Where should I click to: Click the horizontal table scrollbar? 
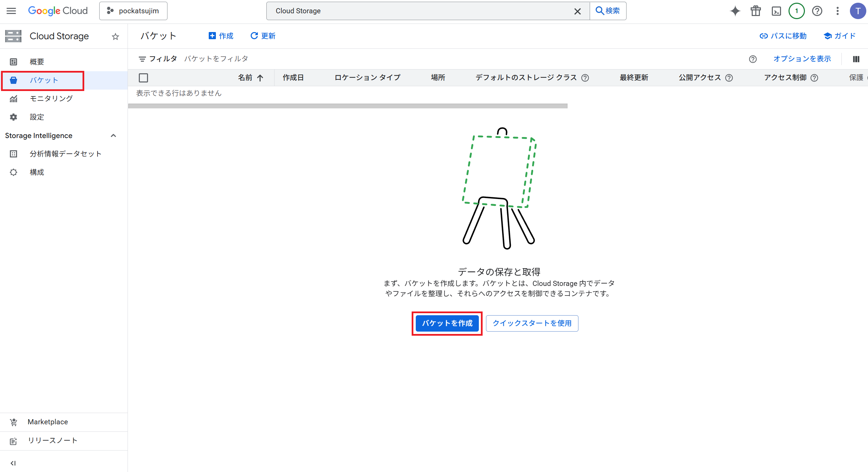click(x=348, y=106)
